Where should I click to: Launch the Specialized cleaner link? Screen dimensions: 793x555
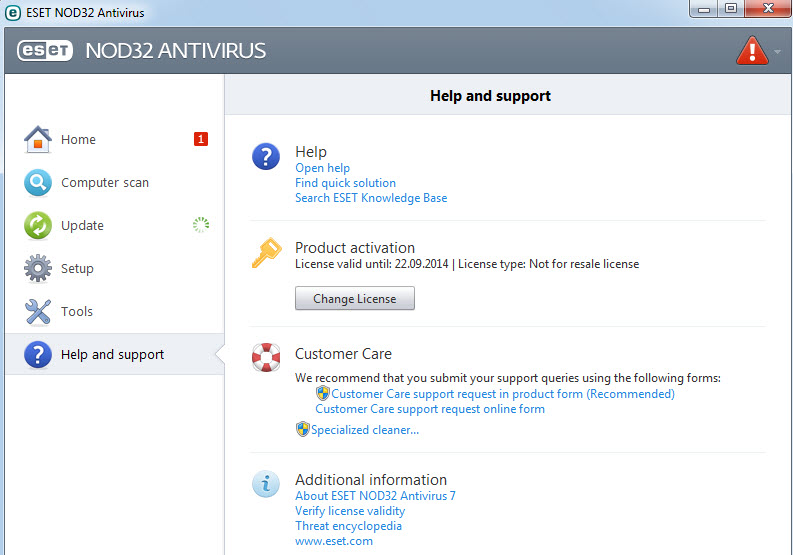coord(364,430)
